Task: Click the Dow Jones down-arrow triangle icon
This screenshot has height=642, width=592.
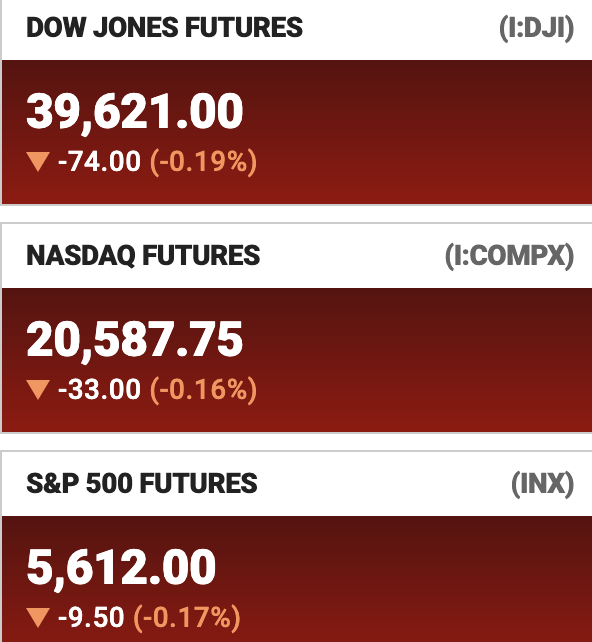Action: click(x=38, y=161)
